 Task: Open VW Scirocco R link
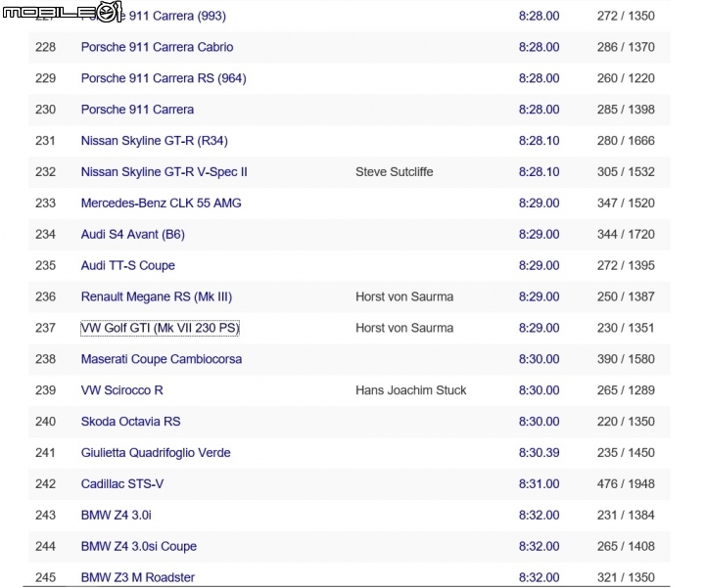click(x=121, y=390)
